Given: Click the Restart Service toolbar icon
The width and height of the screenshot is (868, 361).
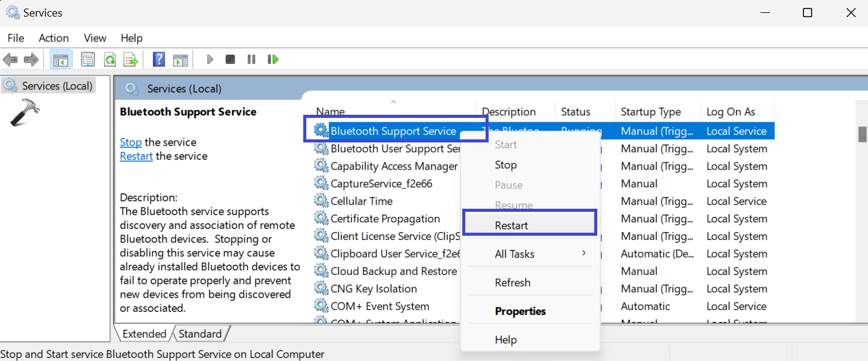Looking at the screenshot, I should 273,60.
